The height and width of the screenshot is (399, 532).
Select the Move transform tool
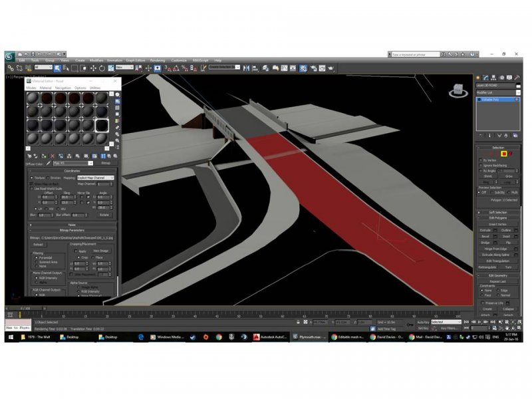(x=93, y=68)
